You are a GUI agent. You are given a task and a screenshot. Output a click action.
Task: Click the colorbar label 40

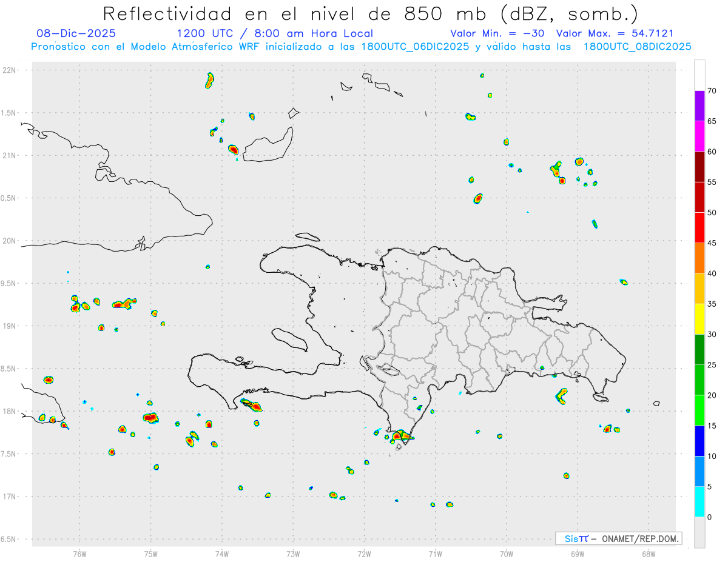[712, 273]
